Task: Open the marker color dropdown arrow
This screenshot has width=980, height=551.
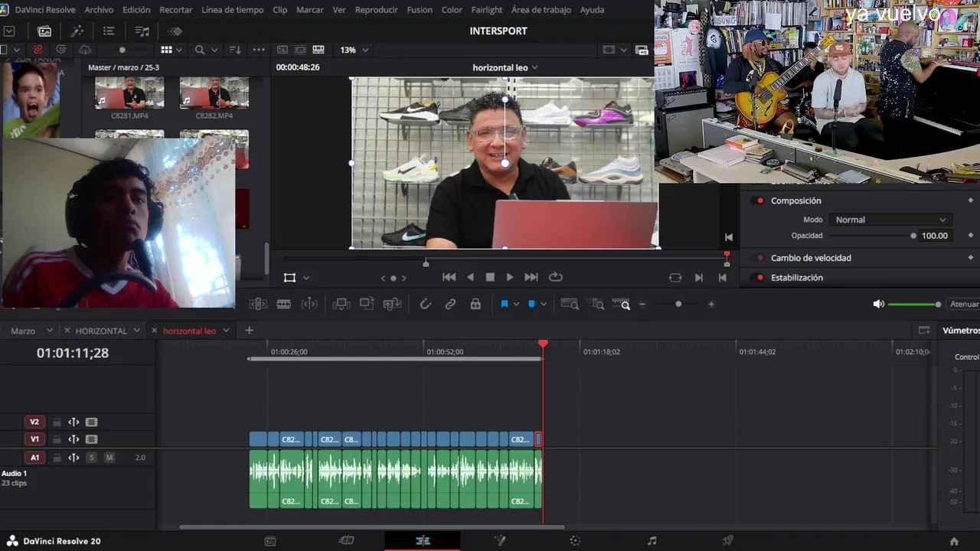Action: point(544,304)
